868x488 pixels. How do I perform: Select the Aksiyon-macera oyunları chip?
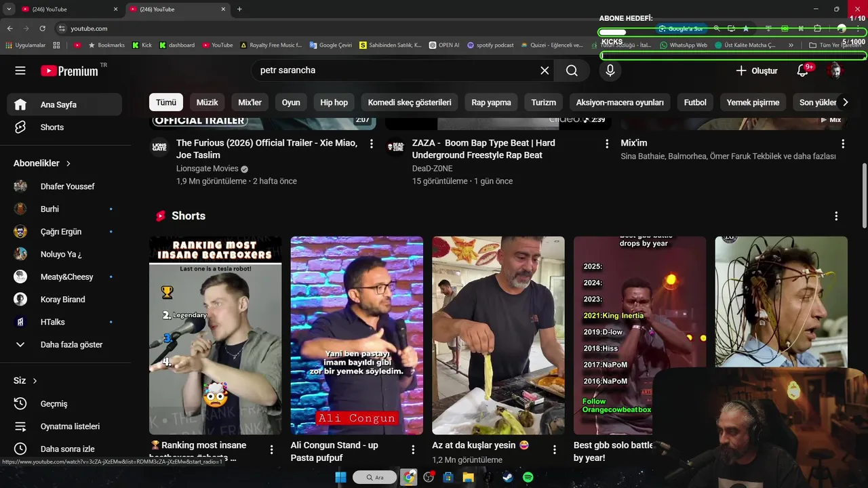(x=620, y=102)
